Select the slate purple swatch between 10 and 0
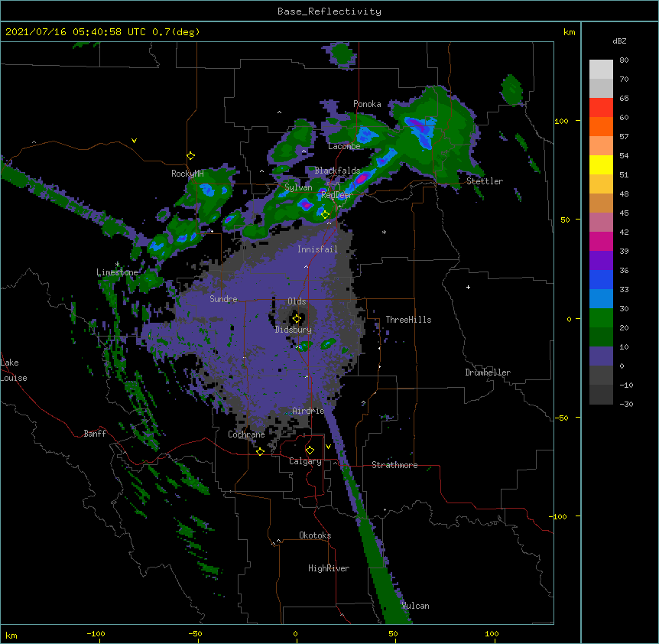Viewport: 659px width, 644px height. pyautogui.click(x=601, y=356)
